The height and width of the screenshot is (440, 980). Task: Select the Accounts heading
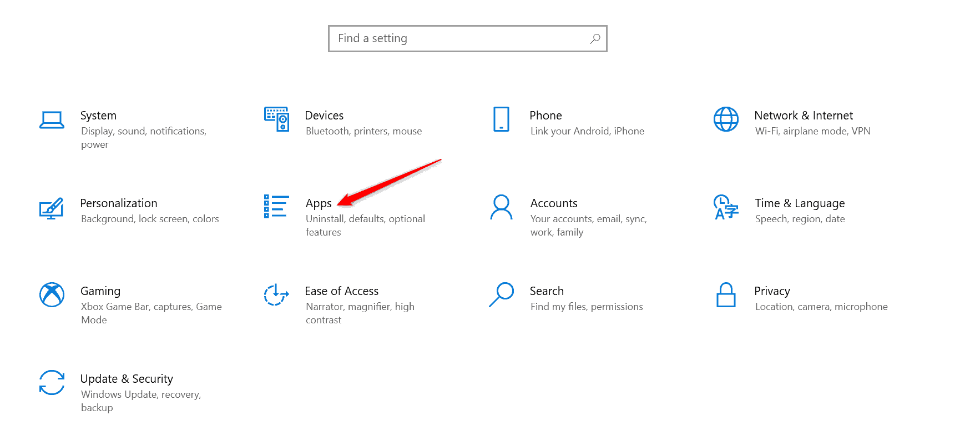pos(554,203)
